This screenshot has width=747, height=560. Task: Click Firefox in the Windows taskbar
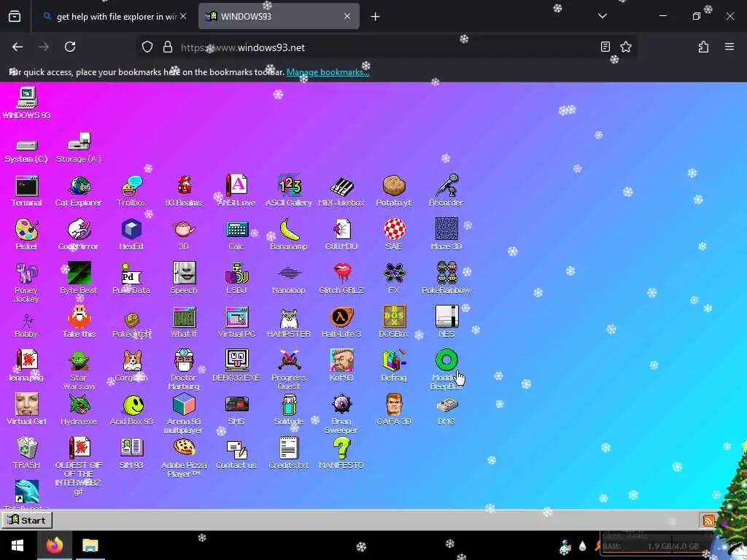click(x=54, y=545)
